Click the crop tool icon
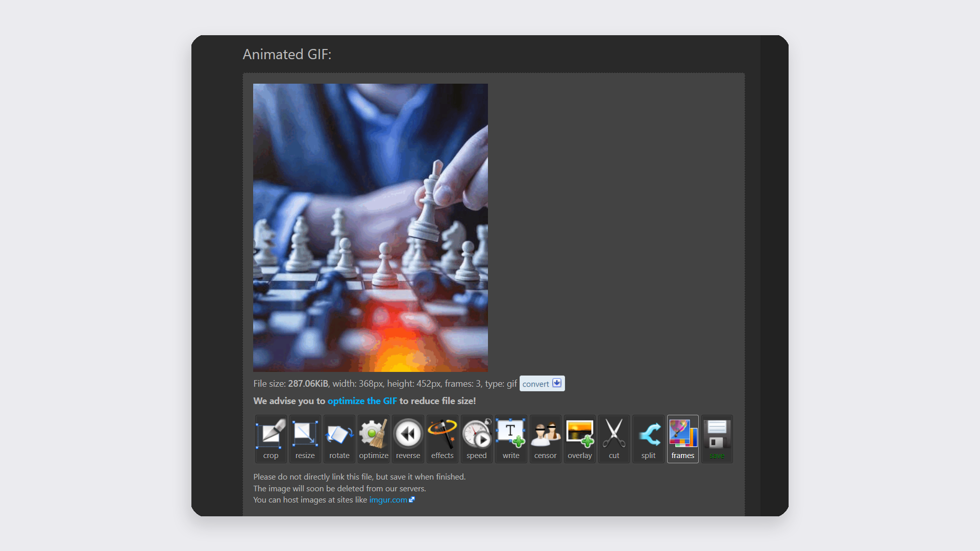Screen dimensions: 980x551 tap(271, 438)
